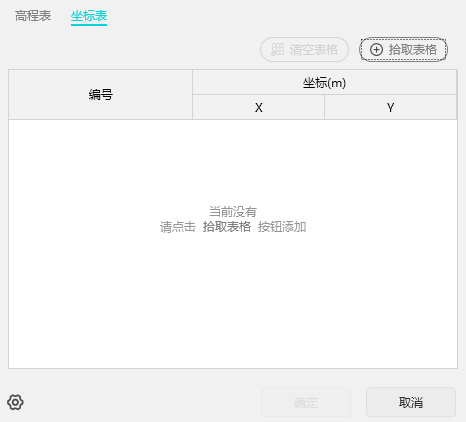Click the 清空表格 button
The width and height of the screenshot is (466, 422).
click(x=304, y=50)
